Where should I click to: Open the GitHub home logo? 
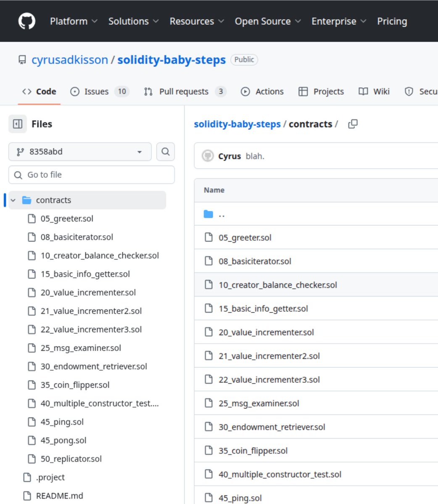coord(27,21)
